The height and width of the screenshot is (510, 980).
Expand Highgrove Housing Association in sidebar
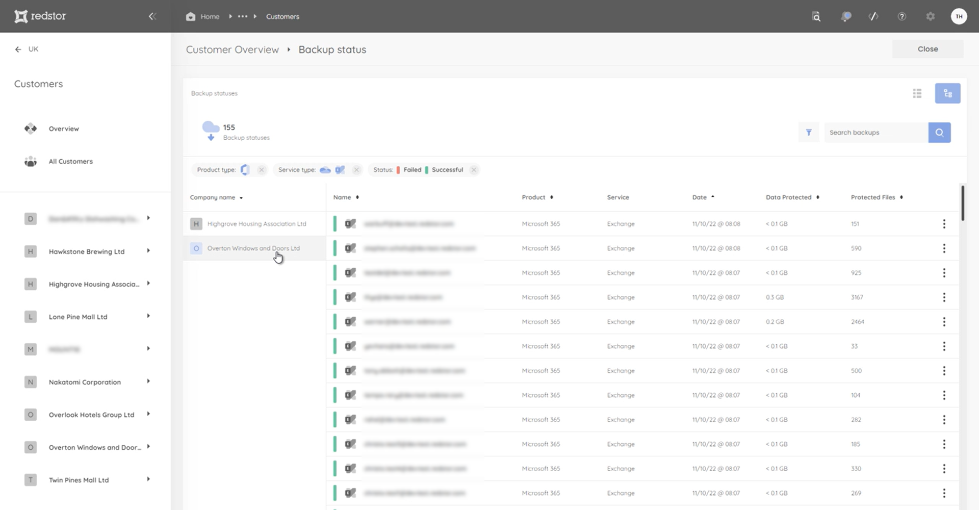[148, 284]
